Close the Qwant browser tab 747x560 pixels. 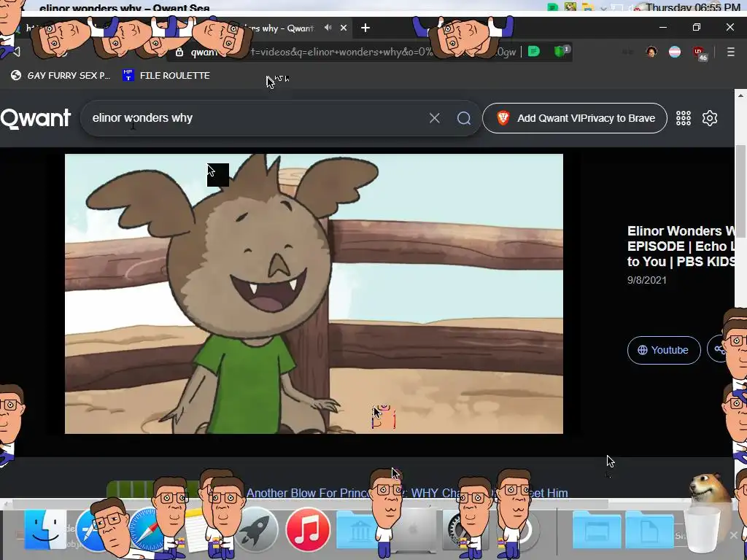click(344, 28)
